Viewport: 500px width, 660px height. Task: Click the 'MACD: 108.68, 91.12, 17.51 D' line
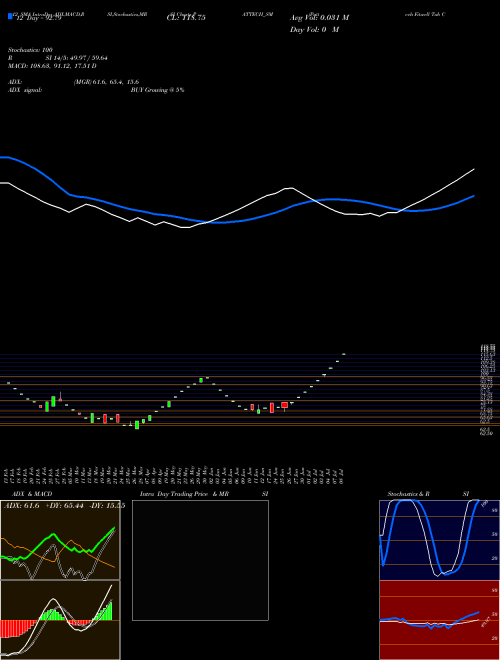tap(52, 66)
